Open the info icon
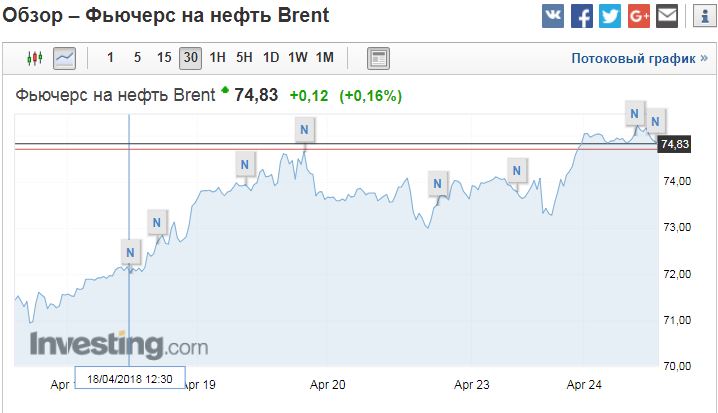Image resolution: width=718 pixels, height=413 pixels. pos(704,16)
